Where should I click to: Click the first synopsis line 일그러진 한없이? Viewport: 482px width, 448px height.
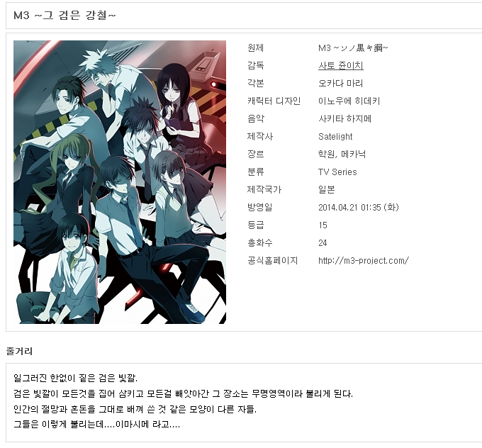[75, 378]
